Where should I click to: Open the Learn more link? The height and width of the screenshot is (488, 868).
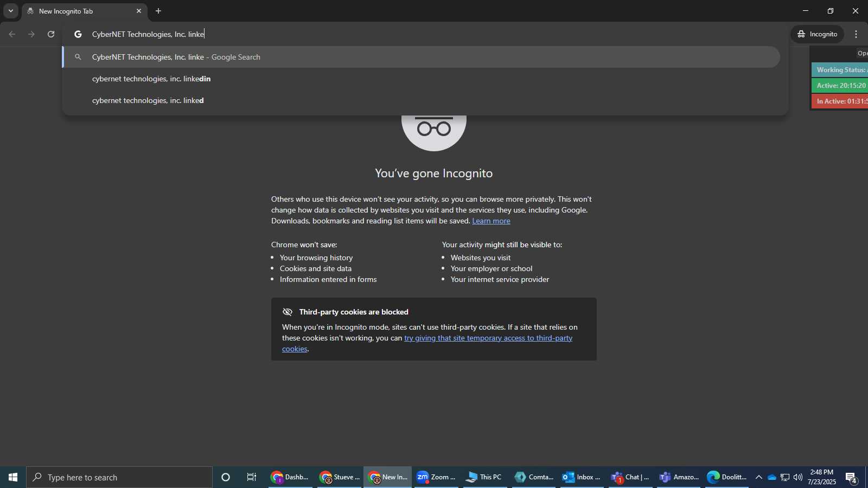click(491, 221)
